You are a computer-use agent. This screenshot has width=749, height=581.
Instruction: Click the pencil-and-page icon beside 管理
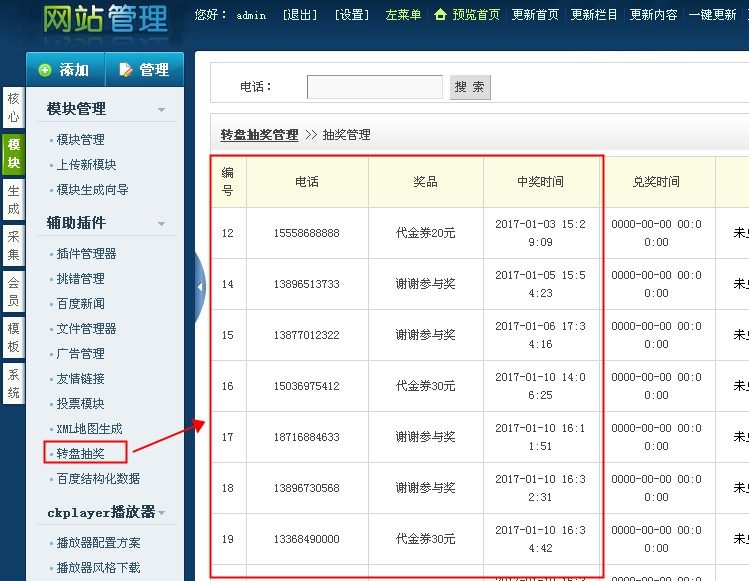coord(126,70)
